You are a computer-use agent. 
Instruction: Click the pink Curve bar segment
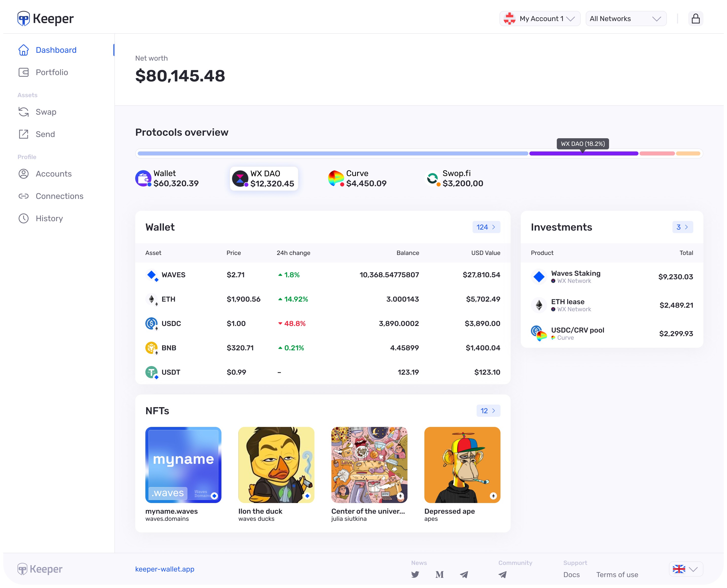click(657, 153)
